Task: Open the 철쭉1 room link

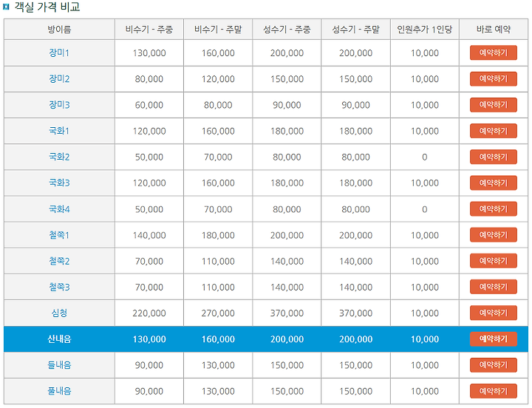Action: point(59,235)
